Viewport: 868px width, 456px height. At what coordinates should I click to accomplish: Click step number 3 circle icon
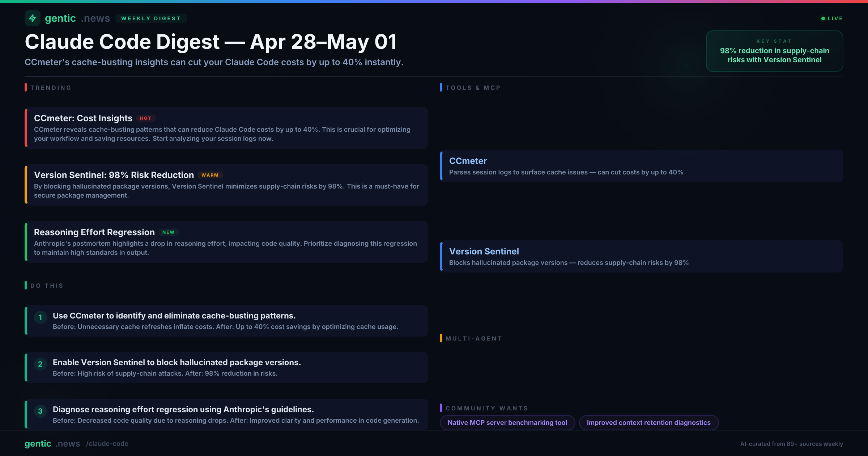click(x=41, y=411)
